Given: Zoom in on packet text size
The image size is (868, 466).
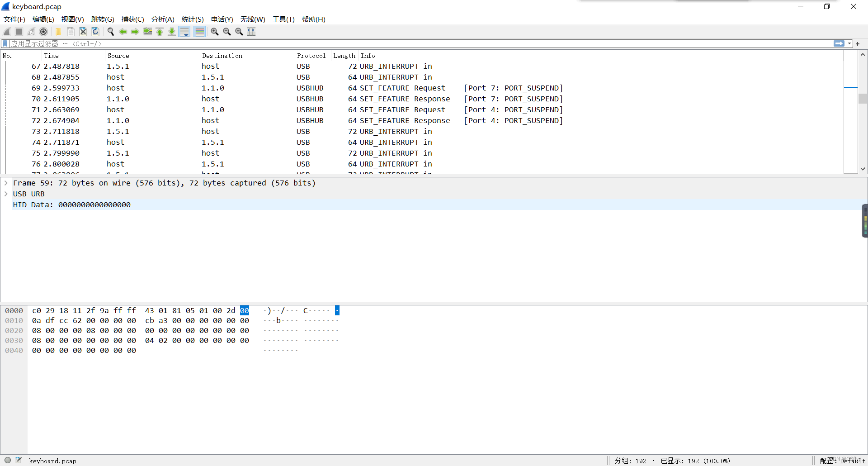Looking at the screenshot, I should (x=215, y=32).
